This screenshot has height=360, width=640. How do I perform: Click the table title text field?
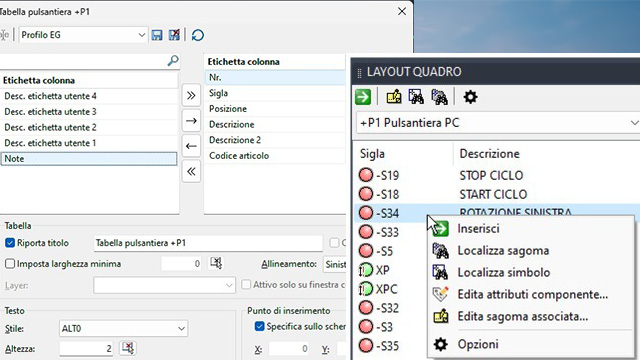click(208, 243)
